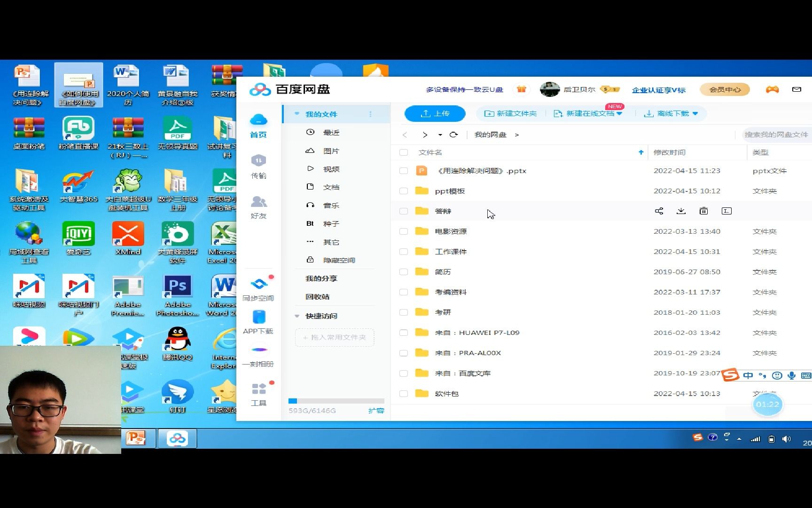Delete the 答辩 folder with trash icon
Viewport: 812px width, 508px height.
[x=703, y=211]
